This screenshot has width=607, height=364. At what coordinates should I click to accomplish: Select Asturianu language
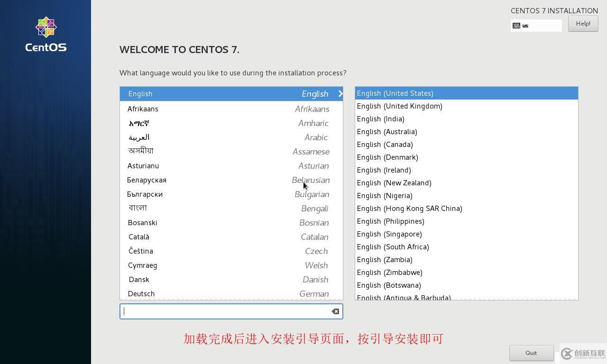231,166
